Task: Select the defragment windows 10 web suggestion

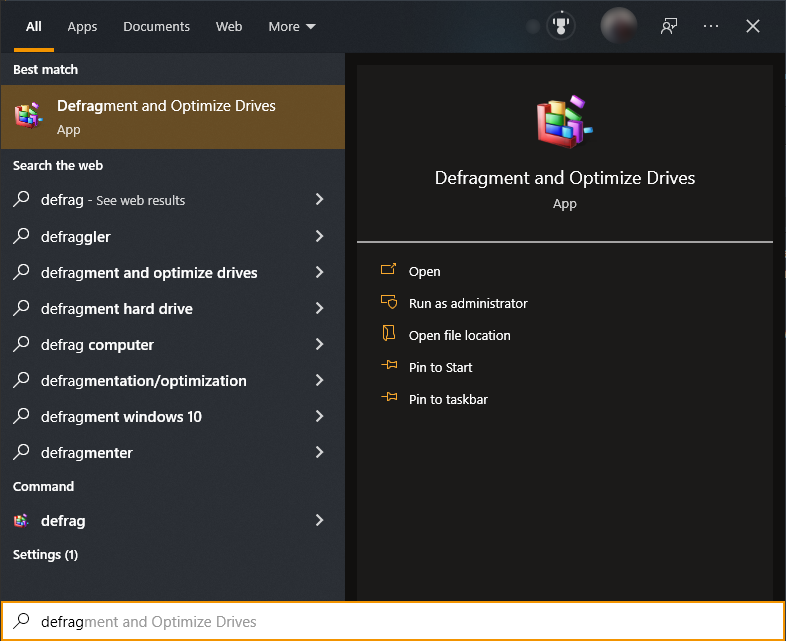Action: [x=121, y=417]
